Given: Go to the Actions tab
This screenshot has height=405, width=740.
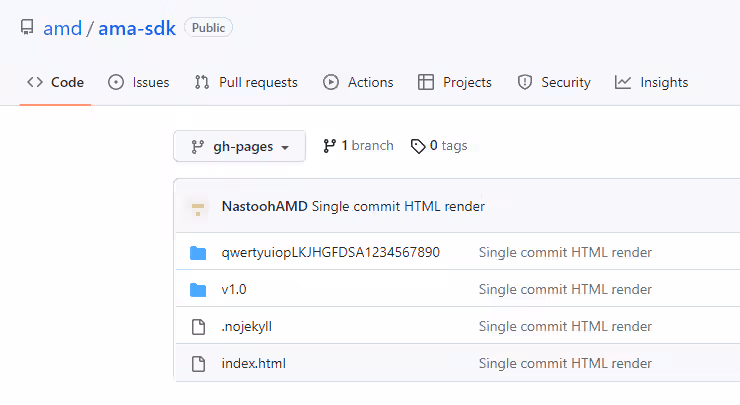Looking at the screenshot, I should [358, 82].
